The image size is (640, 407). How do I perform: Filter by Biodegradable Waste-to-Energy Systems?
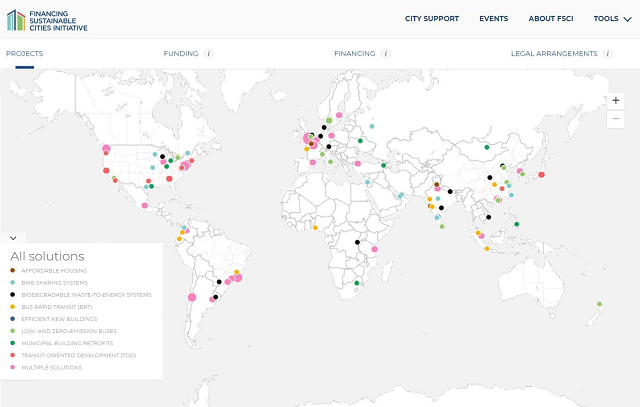[x=86, y=295]
